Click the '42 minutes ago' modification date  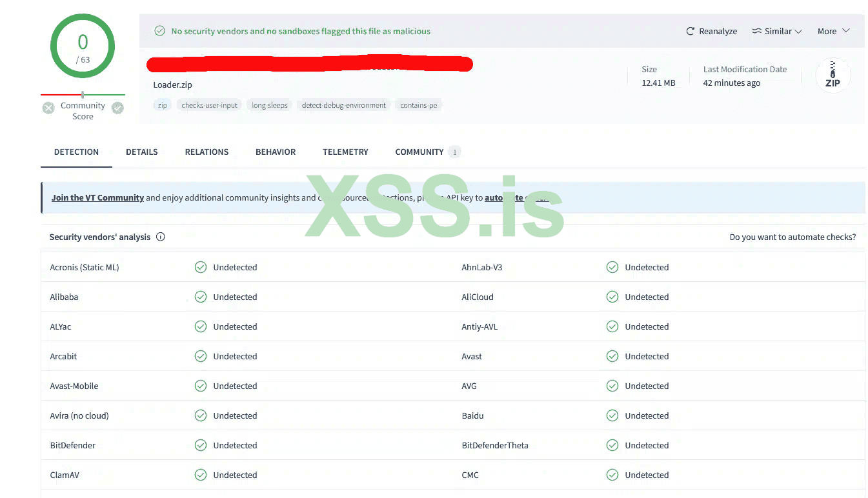point(732,83)
